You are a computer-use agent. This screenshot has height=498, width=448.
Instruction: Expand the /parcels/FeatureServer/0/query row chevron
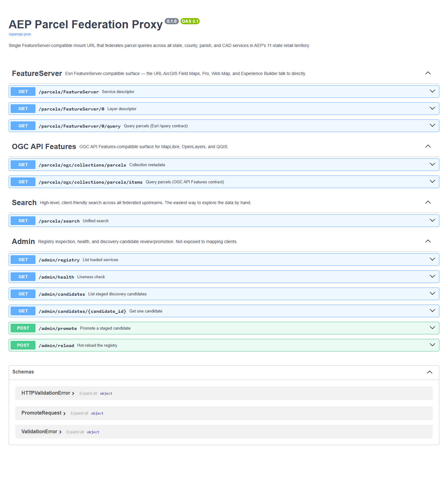pos(432,125)
